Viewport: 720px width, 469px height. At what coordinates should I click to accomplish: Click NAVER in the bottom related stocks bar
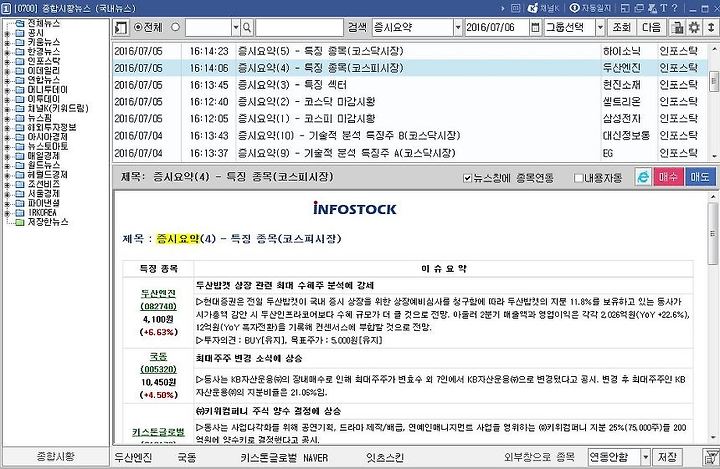(315, 458)
